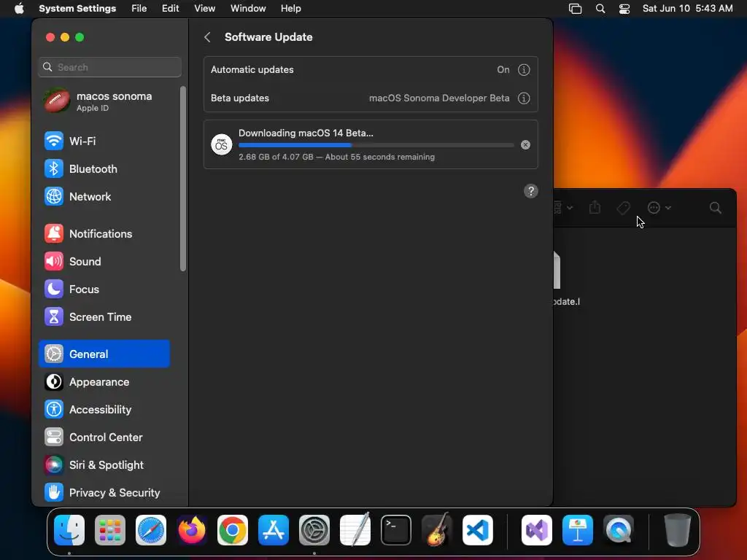747x560 pixels.
Task: Open the Window menu
Action: click(x=248, y=9)
